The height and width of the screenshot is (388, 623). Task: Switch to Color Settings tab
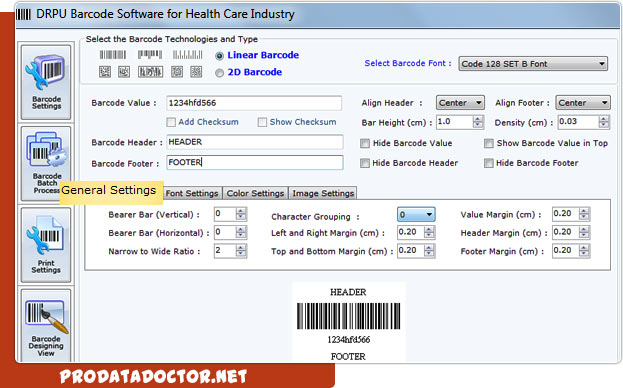pos(255,193)
